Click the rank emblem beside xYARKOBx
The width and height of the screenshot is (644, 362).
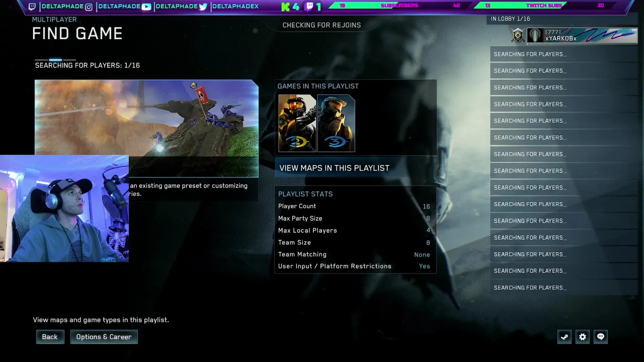pyautogui.click(x=518, y=36)
